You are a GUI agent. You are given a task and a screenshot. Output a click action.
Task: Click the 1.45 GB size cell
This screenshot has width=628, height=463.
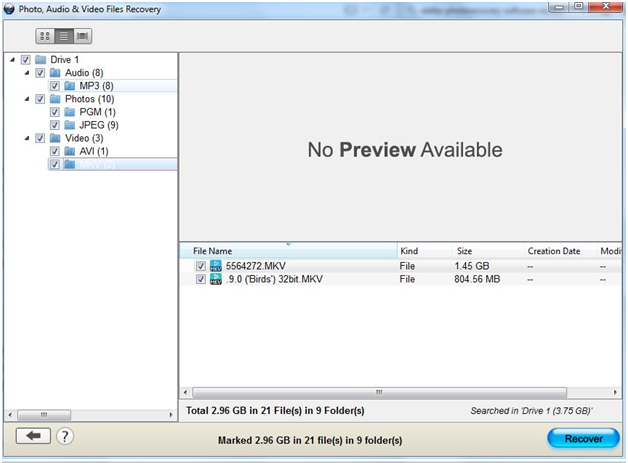tap(472, 266)
